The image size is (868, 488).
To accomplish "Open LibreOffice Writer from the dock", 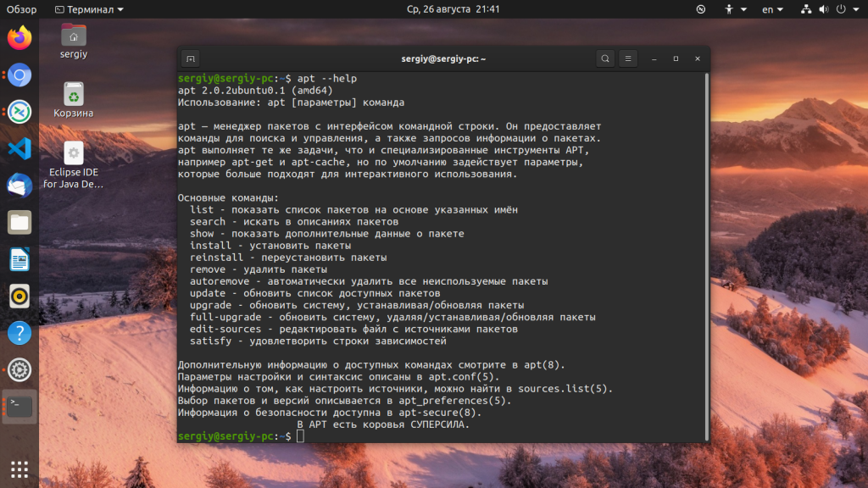I will 19,259.
